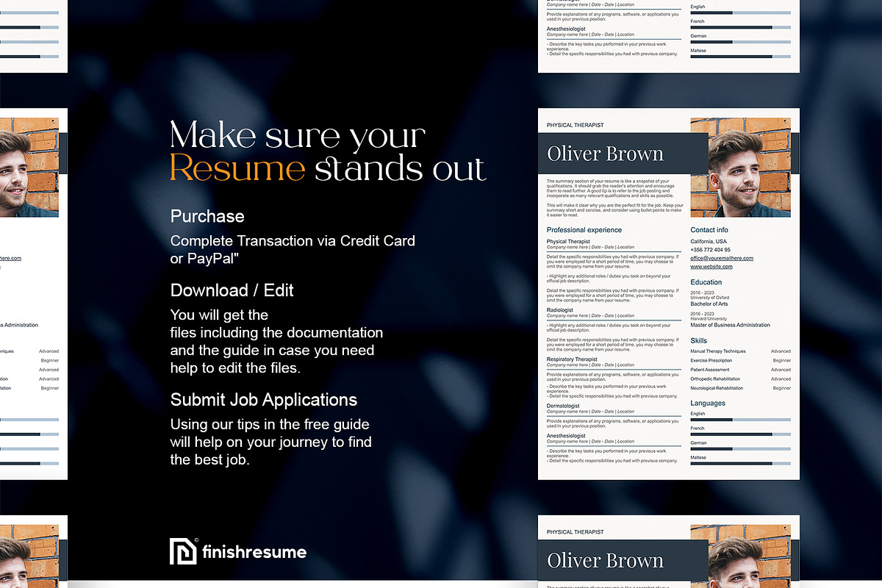
Task: Click the Radiologist job title entry
Action: (560, 310)
